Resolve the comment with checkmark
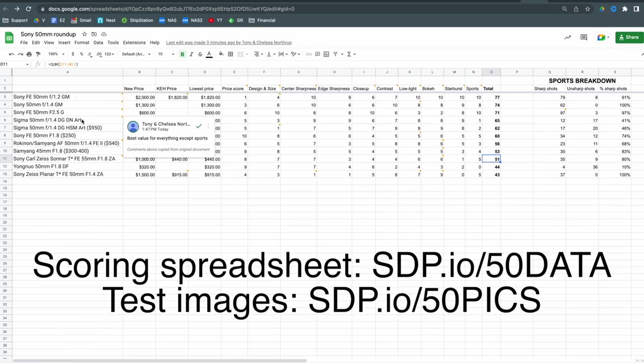The height and width of the screenshot is (363, 644). (199, 126)
